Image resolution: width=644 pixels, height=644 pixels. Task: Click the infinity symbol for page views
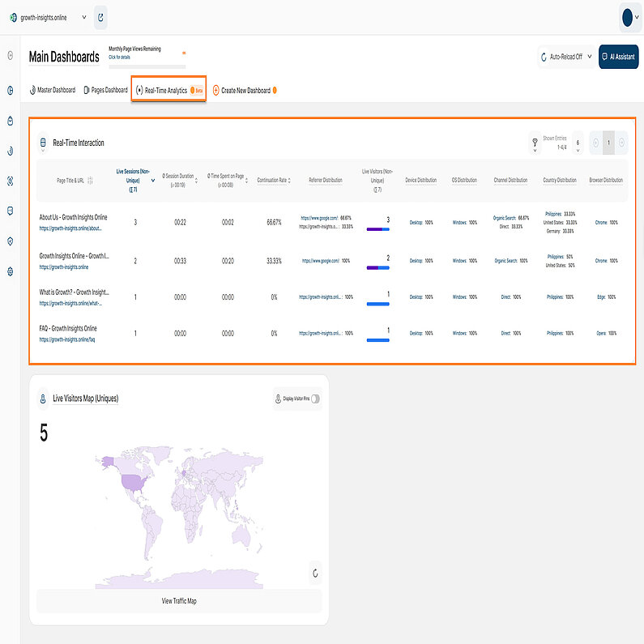point(184,53)
